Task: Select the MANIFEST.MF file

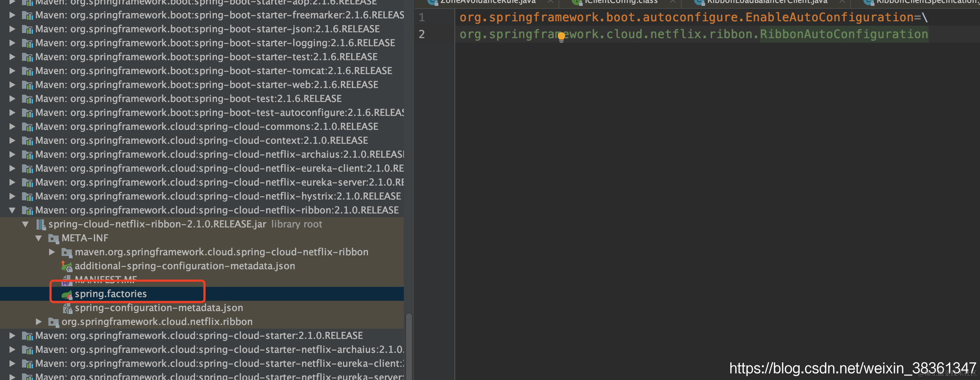Action: pyautogui.click(x=106, y=280)
